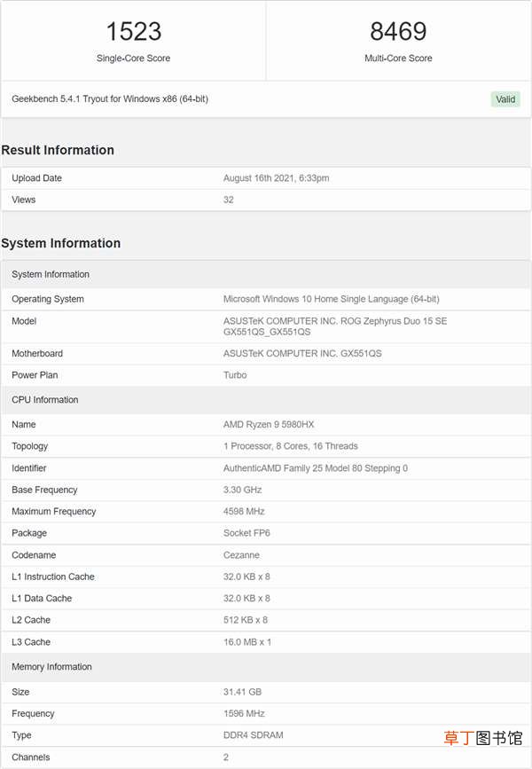Click the L1 Data Cache label
Screen dimensions: 532x769
(42, 599)
